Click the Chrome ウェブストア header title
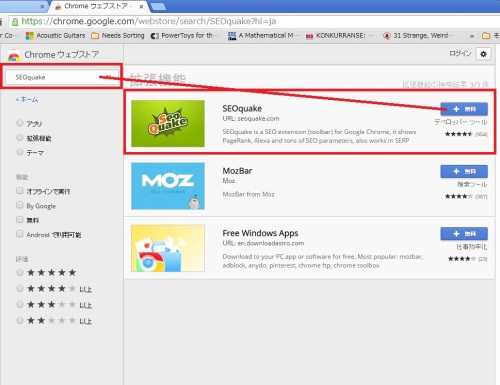 (x=62, y=54)
